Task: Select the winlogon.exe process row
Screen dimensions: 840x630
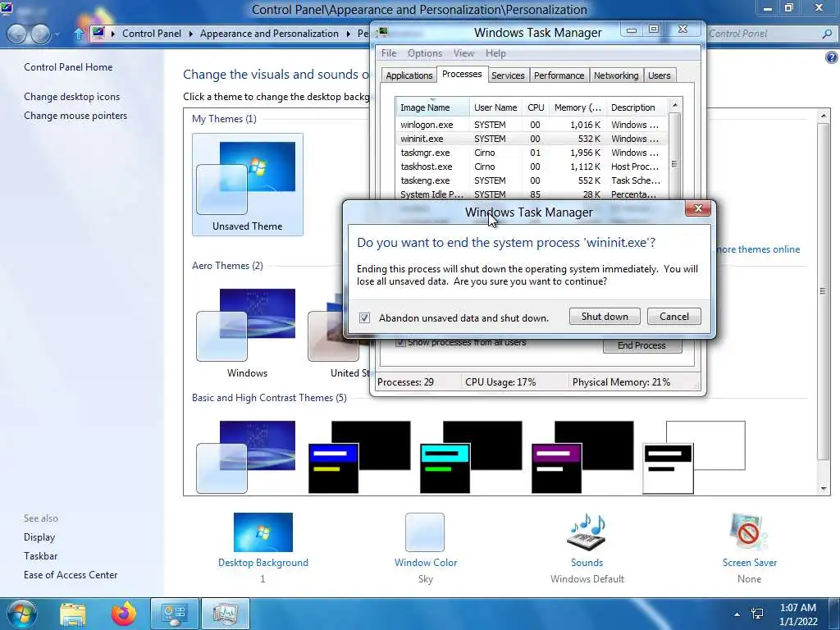Action: [x=532, y=125]
